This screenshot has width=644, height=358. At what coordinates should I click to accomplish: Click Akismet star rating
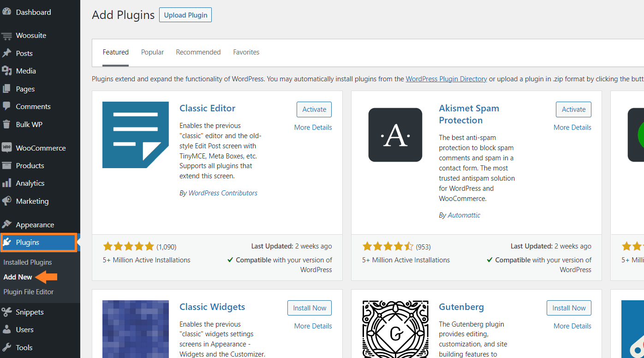[x=388, y=246]
